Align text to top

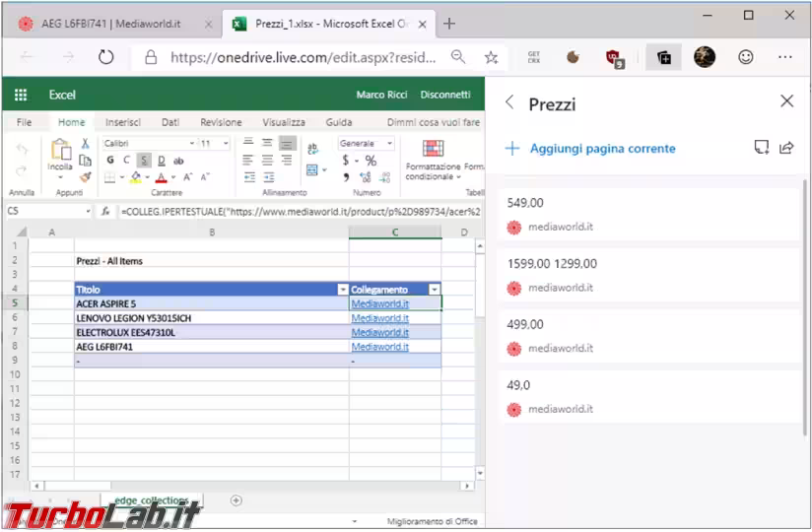pyautogui.click(x=248, y=143)
